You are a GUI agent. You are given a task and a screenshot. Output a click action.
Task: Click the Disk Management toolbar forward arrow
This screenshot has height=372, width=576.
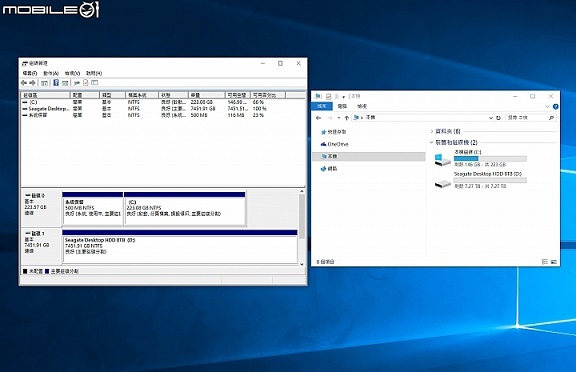click(33, 83)
